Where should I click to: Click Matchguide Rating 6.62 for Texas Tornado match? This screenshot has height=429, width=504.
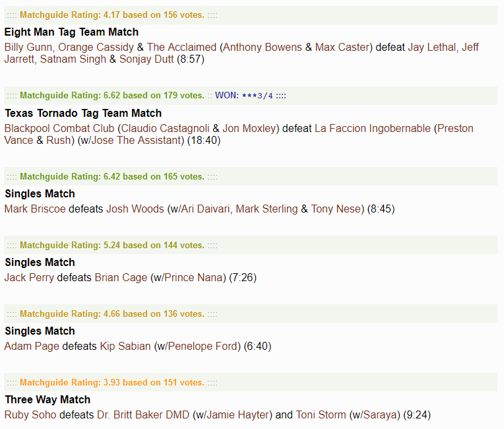coord(112,96)
